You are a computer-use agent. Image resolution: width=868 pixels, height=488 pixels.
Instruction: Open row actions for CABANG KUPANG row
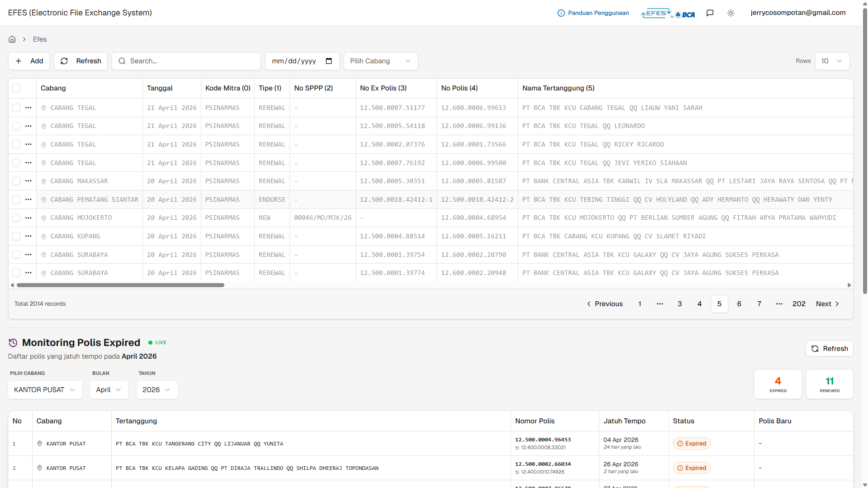[28, 236]
